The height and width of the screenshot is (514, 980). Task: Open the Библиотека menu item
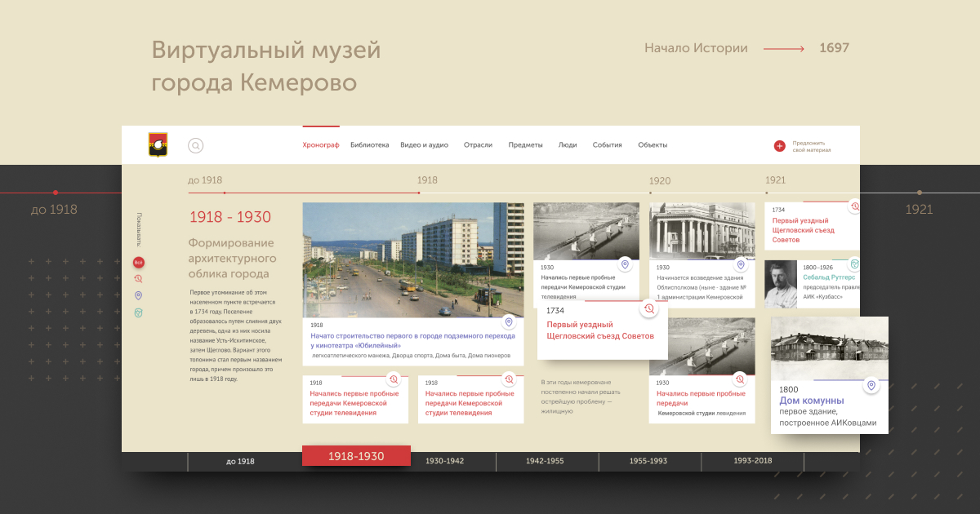click(370, 145)
